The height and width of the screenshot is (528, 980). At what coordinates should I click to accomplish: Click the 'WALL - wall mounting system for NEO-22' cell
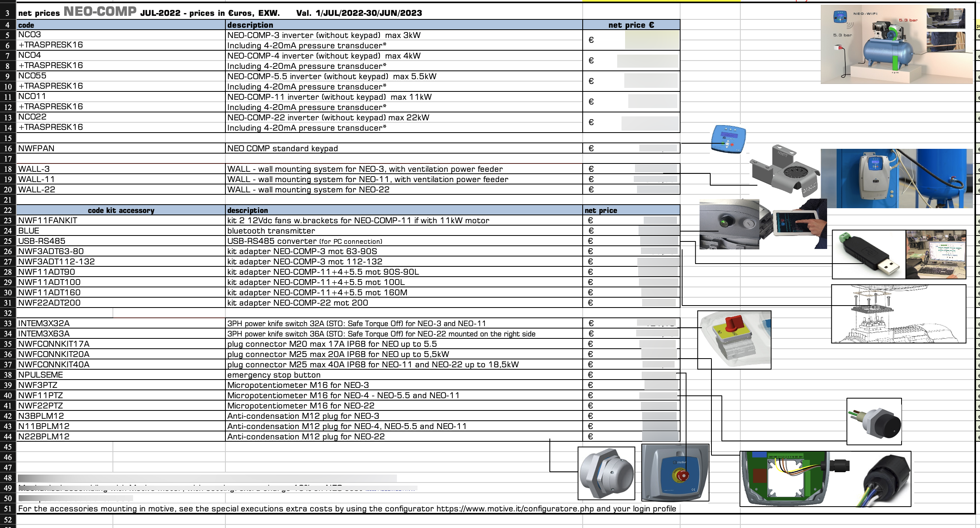(404, 190)
